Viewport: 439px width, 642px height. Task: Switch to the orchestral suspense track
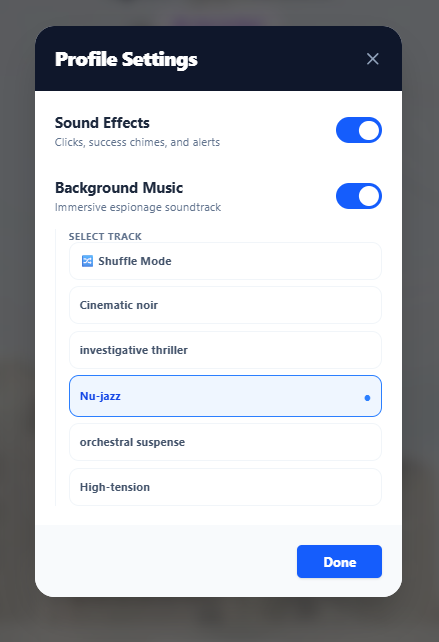(x=225, y=442)
